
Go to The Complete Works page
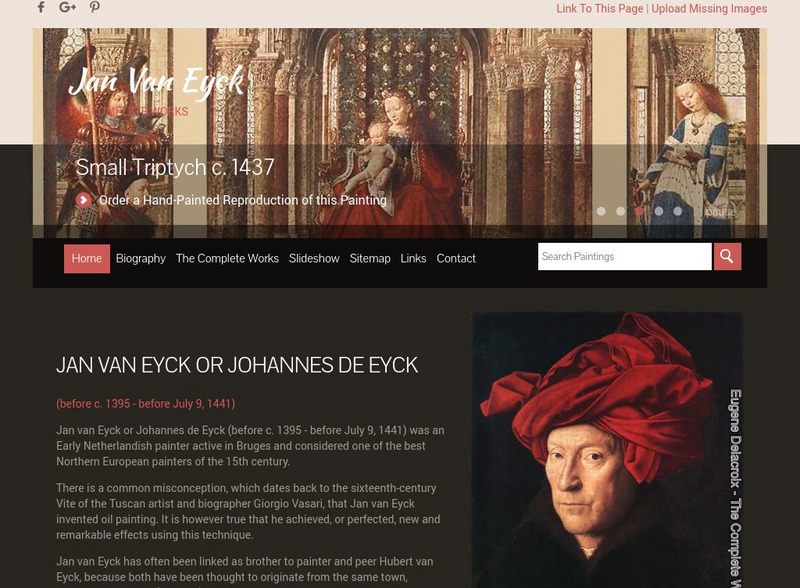(228, 259)
